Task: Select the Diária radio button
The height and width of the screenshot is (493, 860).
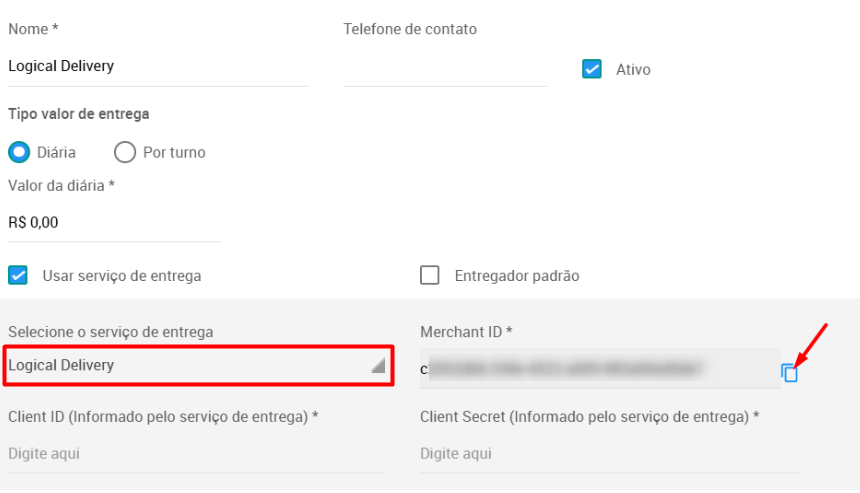Action: [x=19, y=152]
